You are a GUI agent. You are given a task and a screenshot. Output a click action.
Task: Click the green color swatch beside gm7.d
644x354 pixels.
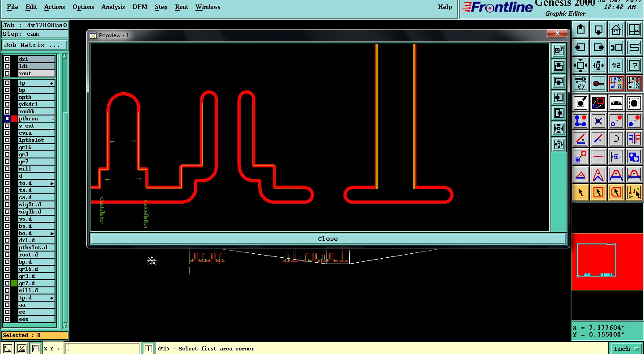[14, 283]
